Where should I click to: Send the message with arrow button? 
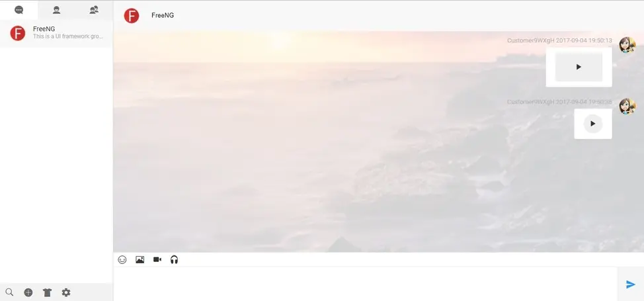click(x=631, y=284)
